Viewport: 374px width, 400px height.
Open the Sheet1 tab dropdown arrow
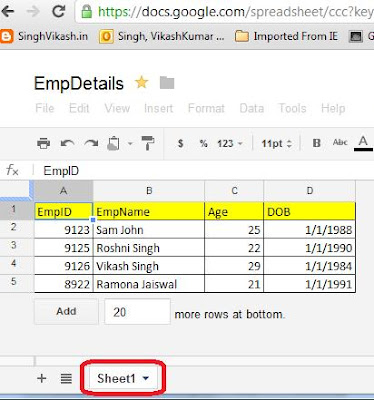pyautogui.click(x=146, y=379)
